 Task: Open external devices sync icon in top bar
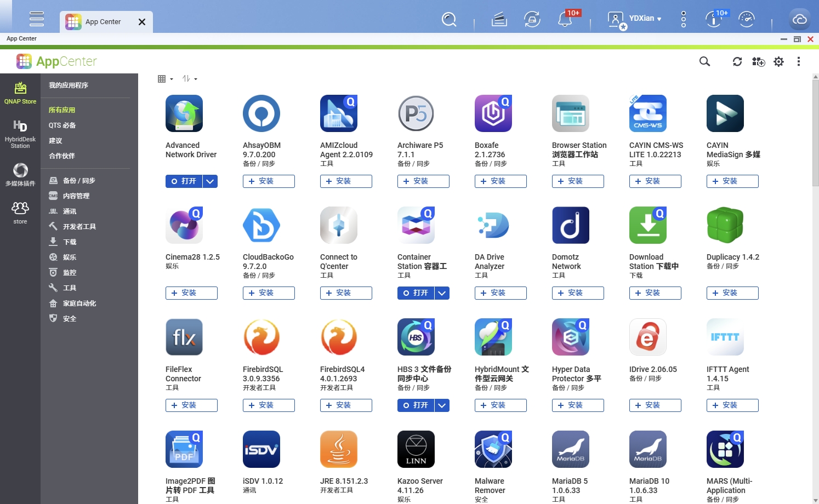point(532,20)
